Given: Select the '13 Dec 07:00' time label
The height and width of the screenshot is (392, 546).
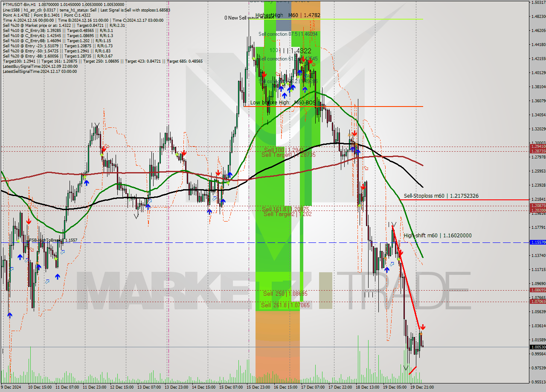Looking at the screenshot, I should [x=149, y=387].
